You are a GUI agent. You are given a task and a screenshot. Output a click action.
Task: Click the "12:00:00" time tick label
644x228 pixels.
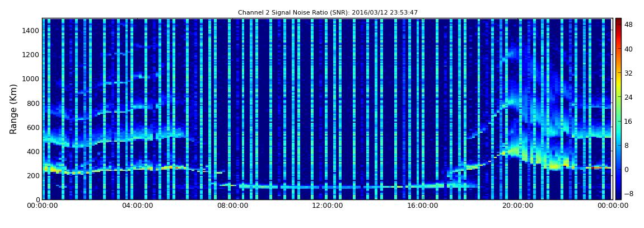tap(328, 206)
